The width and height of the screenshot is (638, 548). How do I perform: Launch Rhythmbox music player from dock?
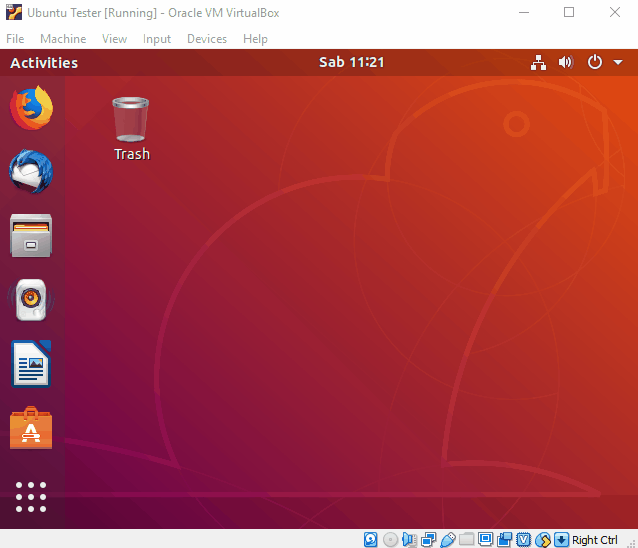click(31, 300)
